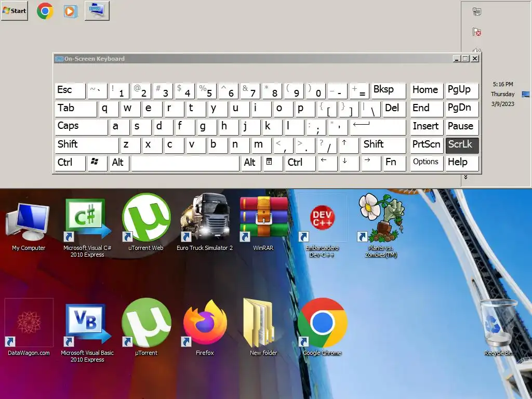Toggle the right Shift key
The image size is (532, 399).
point(383,145)
